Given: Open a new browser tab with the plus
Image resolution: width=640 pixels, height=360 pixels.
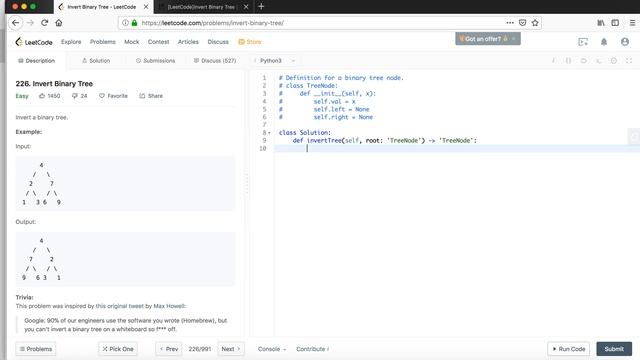Looking at the screenshot, I should 261,7.
